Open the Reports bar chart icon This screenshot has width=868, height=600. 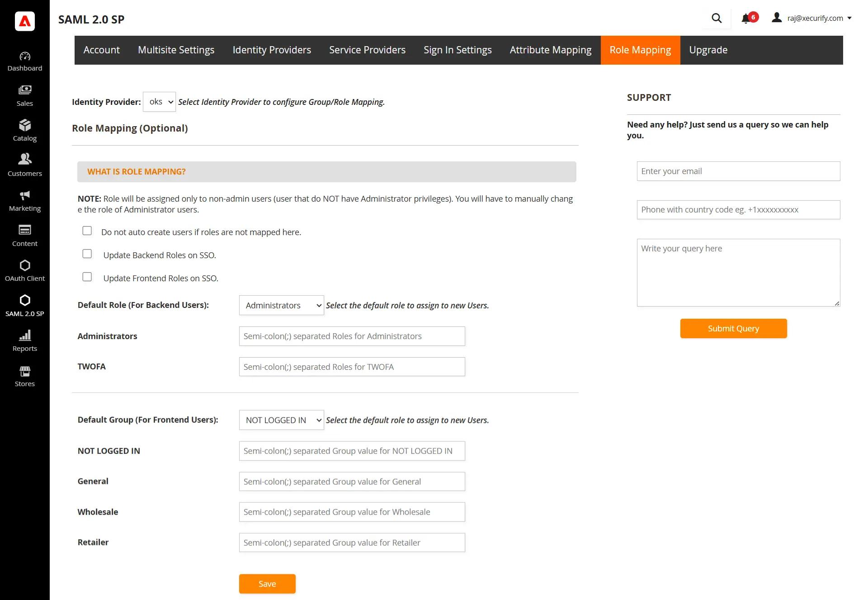(x=25, y=335)
